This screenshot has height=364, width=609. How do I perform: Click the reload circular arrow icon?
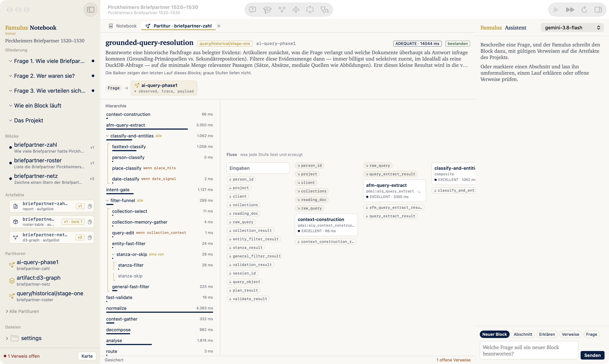[x=584, y=10]
